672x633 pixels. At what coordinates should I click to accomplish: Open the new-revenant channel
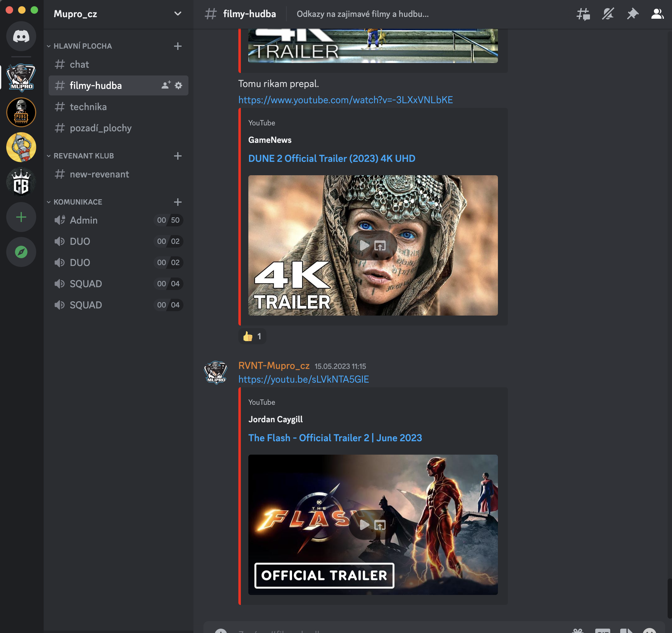click(118, 174)
